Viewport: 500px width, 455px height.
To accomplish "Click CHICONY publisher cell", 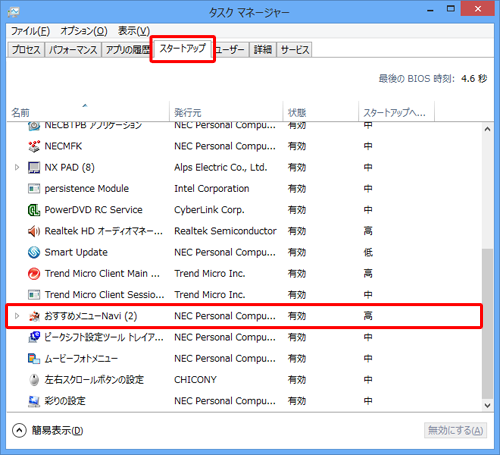I will click(195, 380).
